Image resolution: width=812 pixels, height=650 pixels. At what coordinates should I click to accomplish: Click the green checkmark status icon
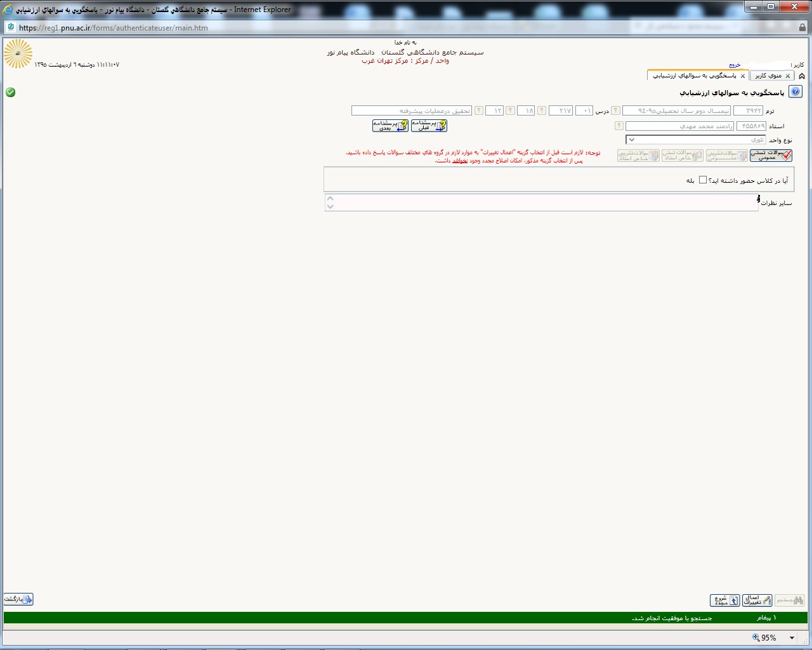pyautogui.click(x=10, y=92)
